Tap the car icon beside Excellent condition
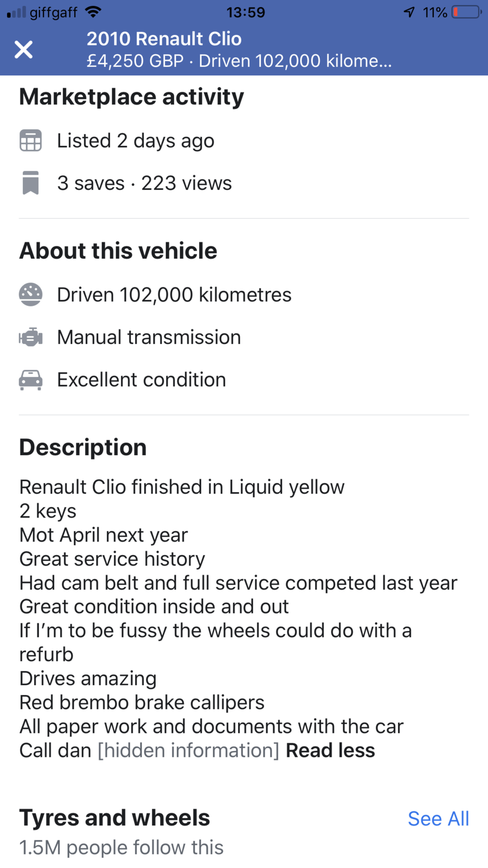The image size is (488, 868). click(x=30, y=380)
